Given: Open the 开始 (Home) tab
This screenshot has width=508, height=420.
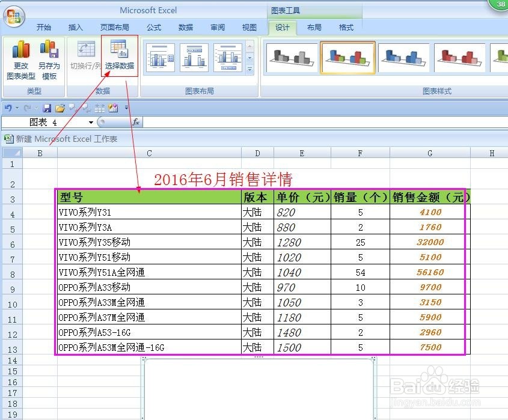Looking at the screenshot, I should 44,28.
